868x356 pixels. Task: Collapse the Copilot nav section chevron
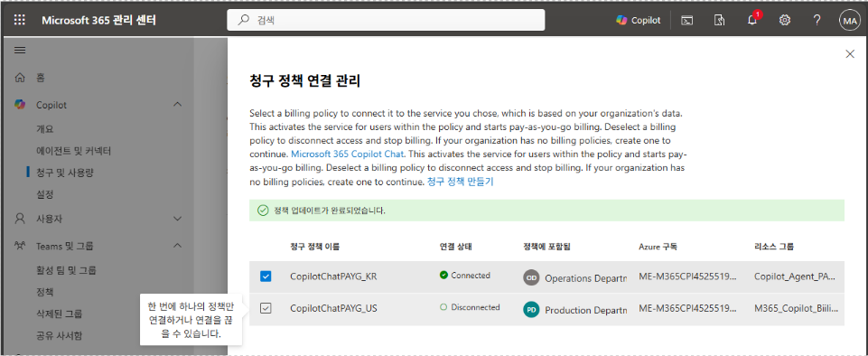point(178,104)
